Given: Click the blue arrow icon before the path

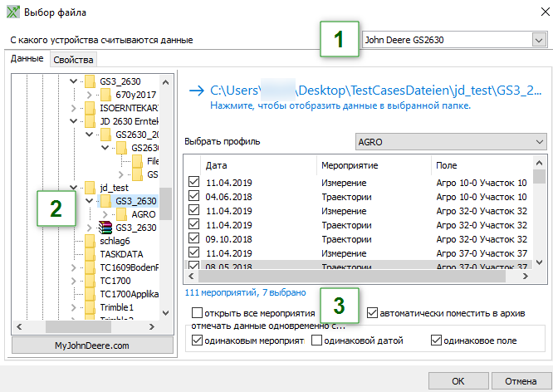Looking at the screenshot, I should [x=197, y=91].
